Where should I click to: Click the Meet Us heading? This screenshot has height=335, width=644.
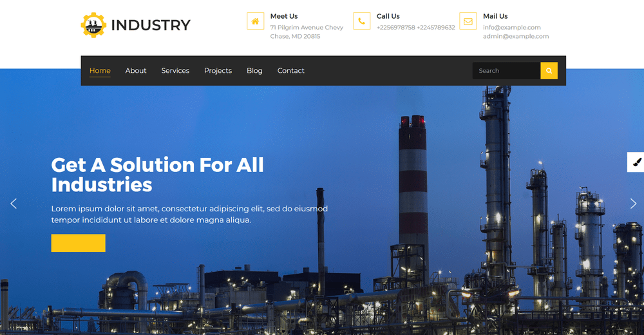click(x=284, y=17)
